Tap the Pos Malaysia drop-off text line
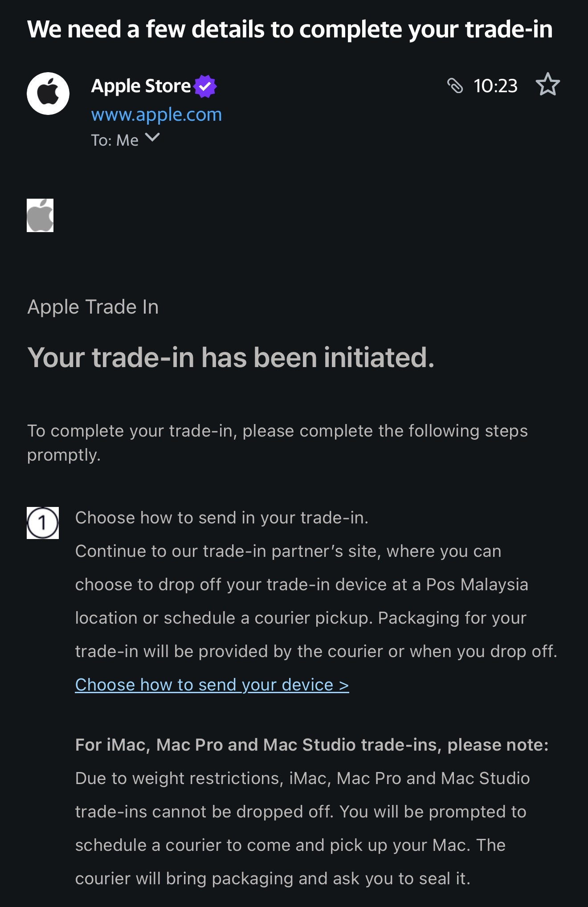 (x=302, y=584)
